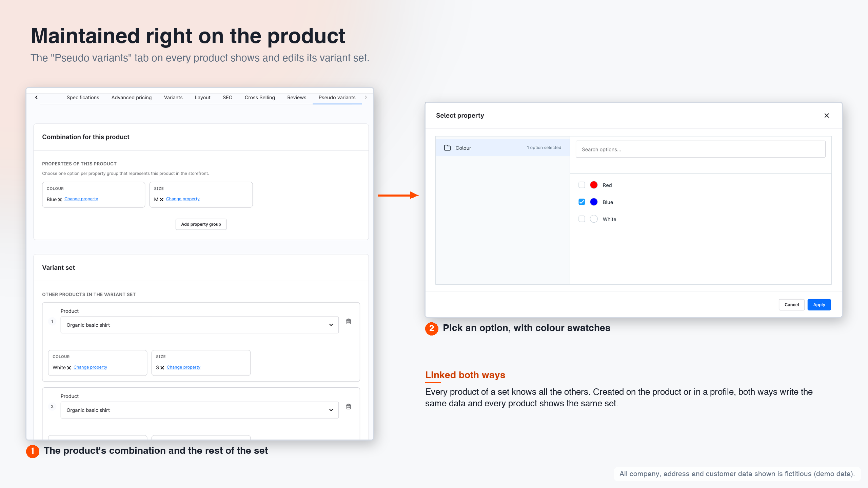Image resolution: width=868 pixels, height=488 pixels.
Task: Click the Add property group button
Action: pyautogui.click(x=201, y=224)
